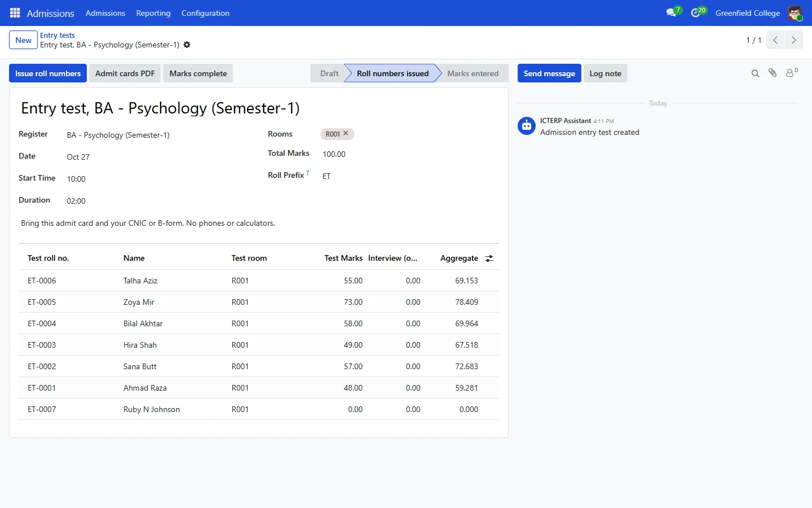Sort by the Test roll no. column
The image size is (812, 508).
48,258
